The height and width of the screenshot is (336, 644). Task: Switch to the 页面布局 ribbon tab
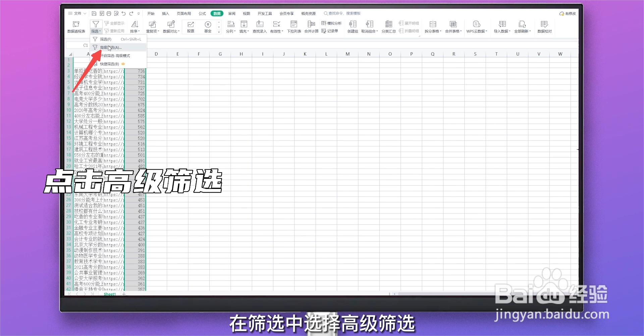click(x=184, y=14)
